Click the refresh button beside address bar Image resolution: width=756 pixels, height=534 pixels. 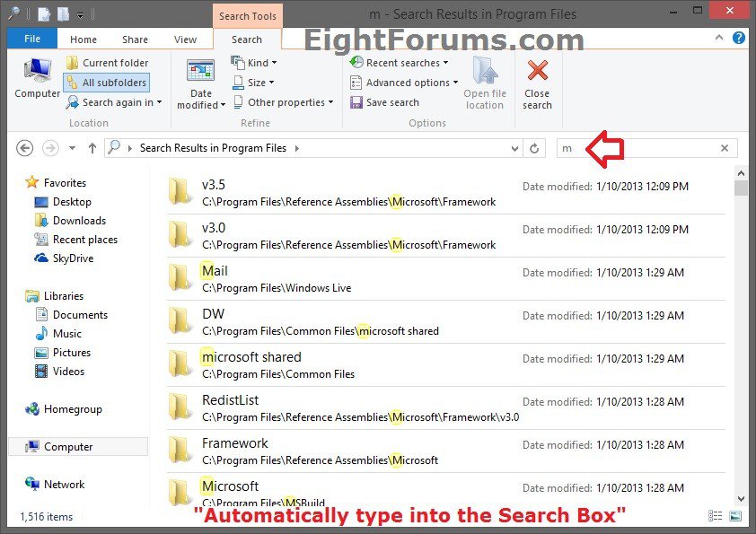pos(535,148)
